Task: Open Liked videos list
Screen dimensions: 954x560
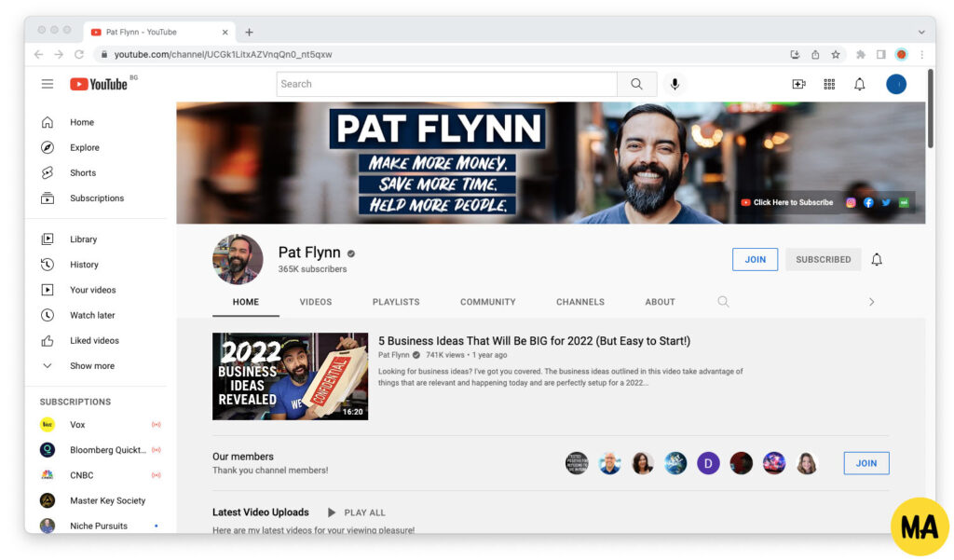Action: [94, 341]
